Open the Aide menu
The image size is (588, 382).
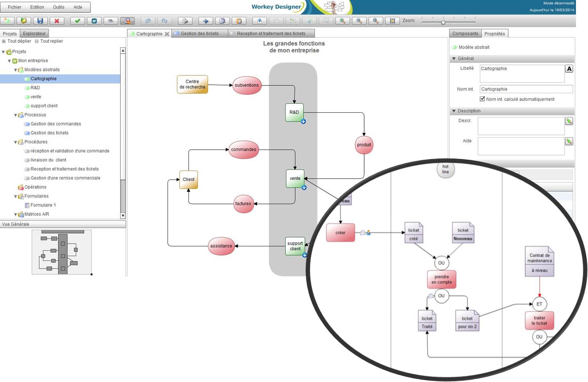pyautogui.click(x=78, y=7)
